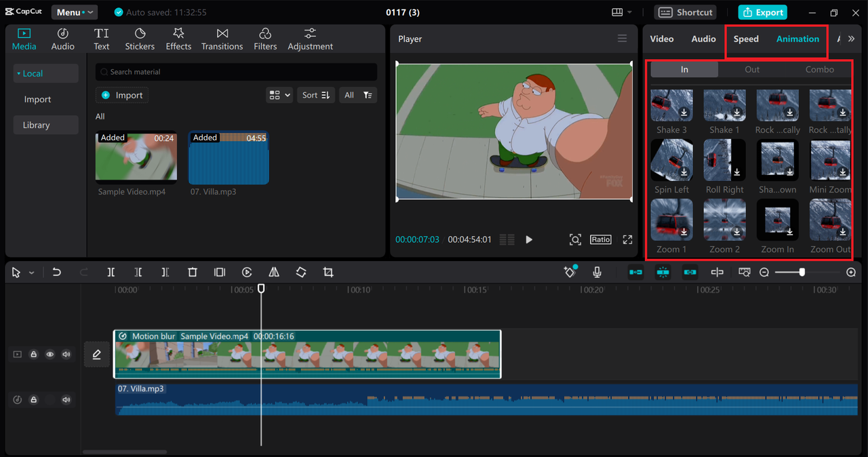Viewport: 868px width, 457px height.
Task: Edit cover with pencil icon
Action: pos(97,354)
